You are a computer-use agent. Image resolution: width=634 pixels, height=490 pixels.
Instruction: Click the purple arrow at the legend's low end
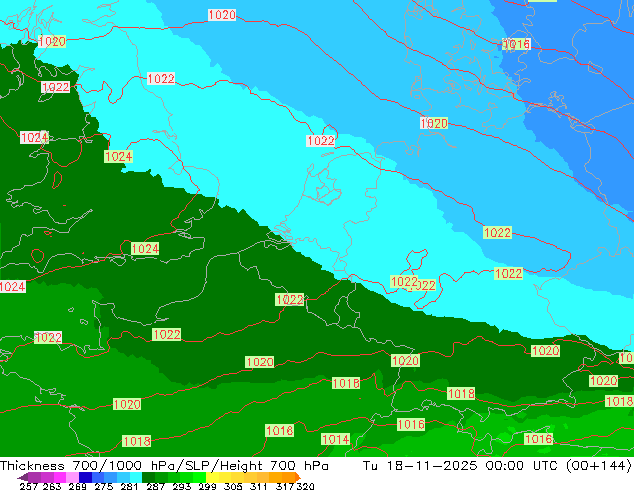[23, 477]
